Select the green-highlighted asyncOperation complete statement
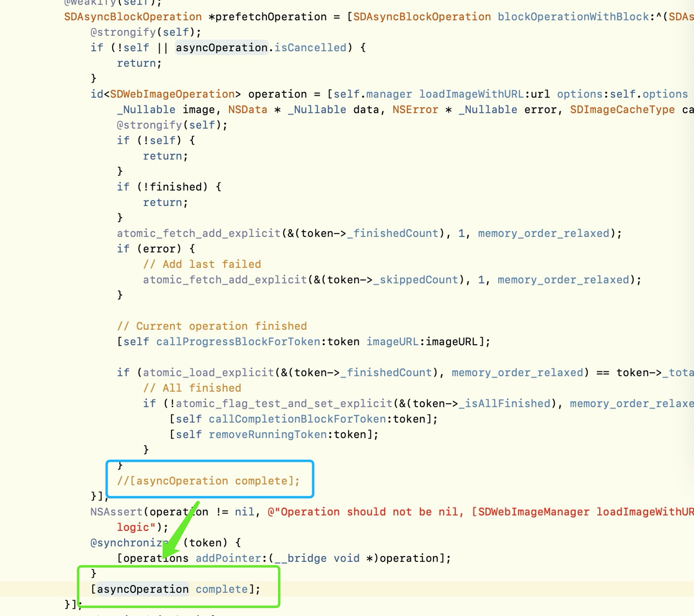The height and width of the screenshot is (616, 694). 176,589
